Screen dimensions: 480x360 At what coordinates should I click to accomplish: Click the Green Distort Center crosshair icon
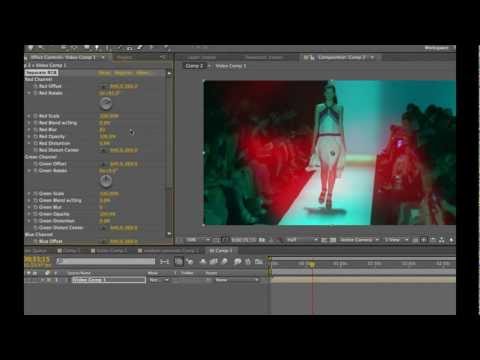tap(104, 228)
